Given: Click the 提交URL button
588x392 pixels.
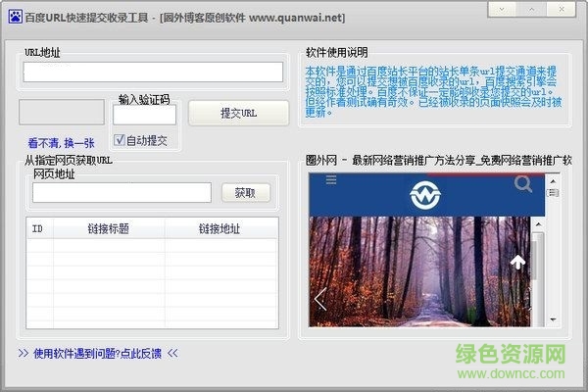Looking at the screenshot, I should (x=239, y=113).
